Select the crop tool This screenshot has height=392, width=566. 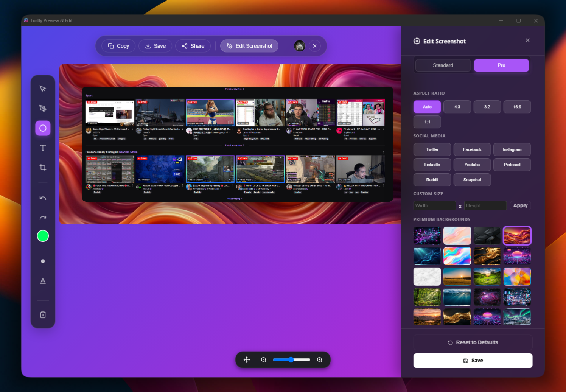tap(43, 168)
